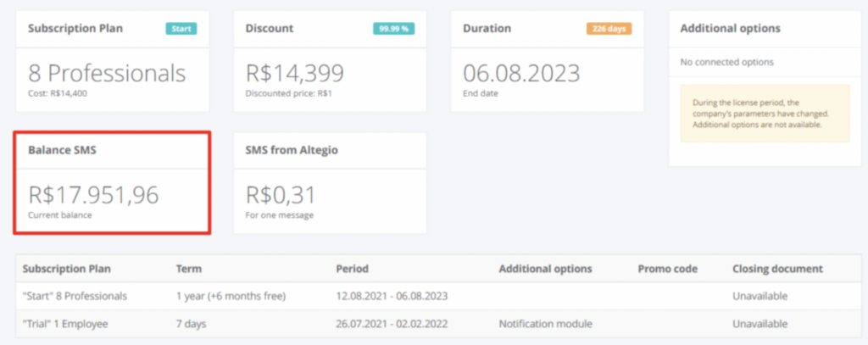Click the Promo code column header

[x=667, y=269]
